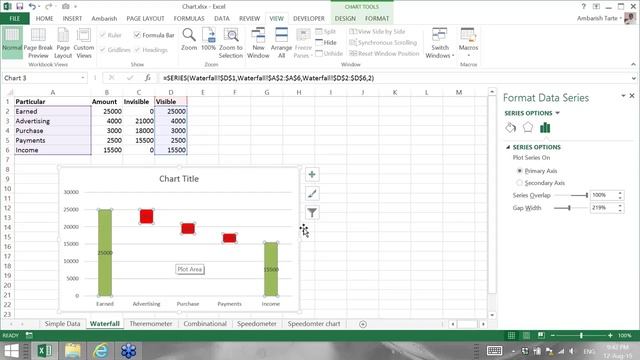Toggle the Formula Bar checkbox
Viewport: 640px width, 360px height.
click(x=137, y=35)
